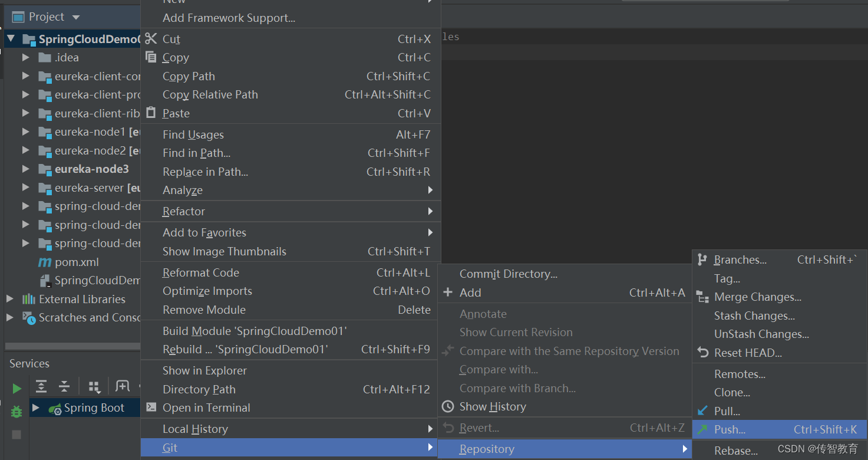Viewport: 868px width, 460px height.
Task: Collapse the SpringCloudDemo01 root node
Action: (10, 39)
